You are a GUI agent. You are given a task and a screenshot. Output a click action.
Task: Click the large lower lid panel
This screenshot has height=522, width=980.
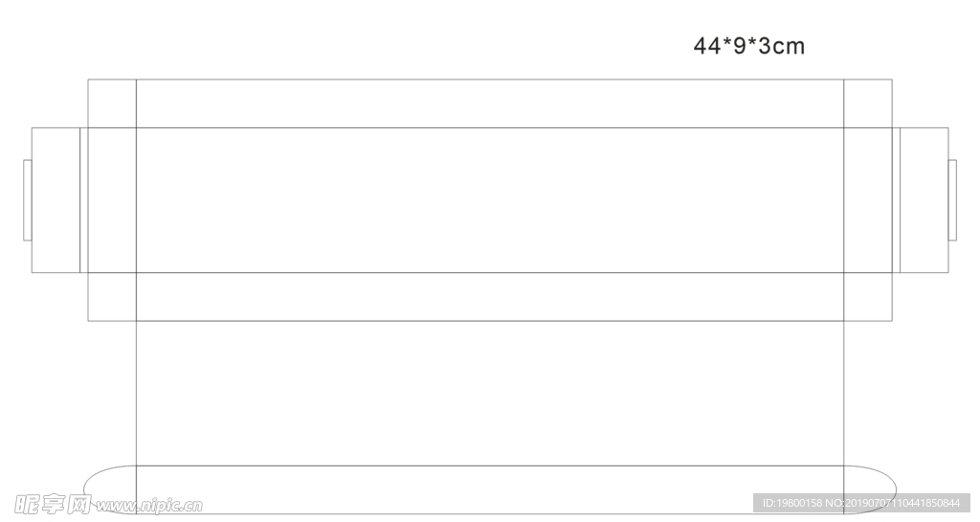(490, 394)
